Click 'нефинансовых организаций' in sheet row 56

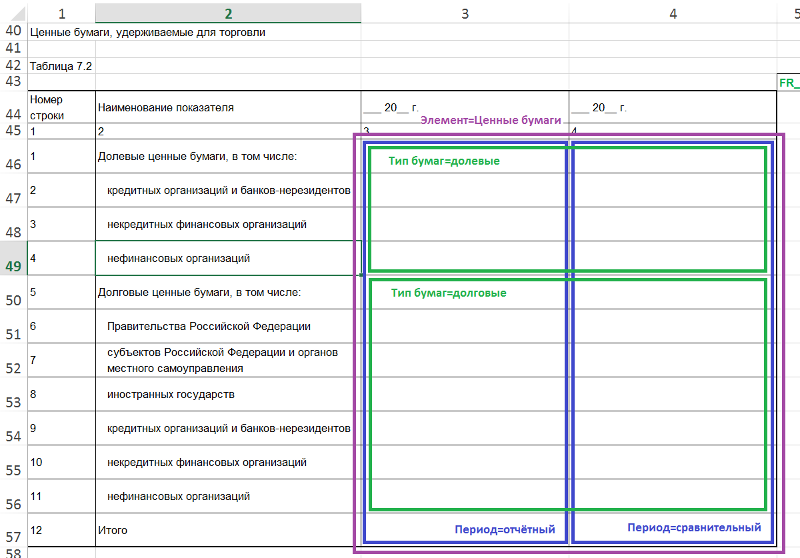tap(228, 496)
